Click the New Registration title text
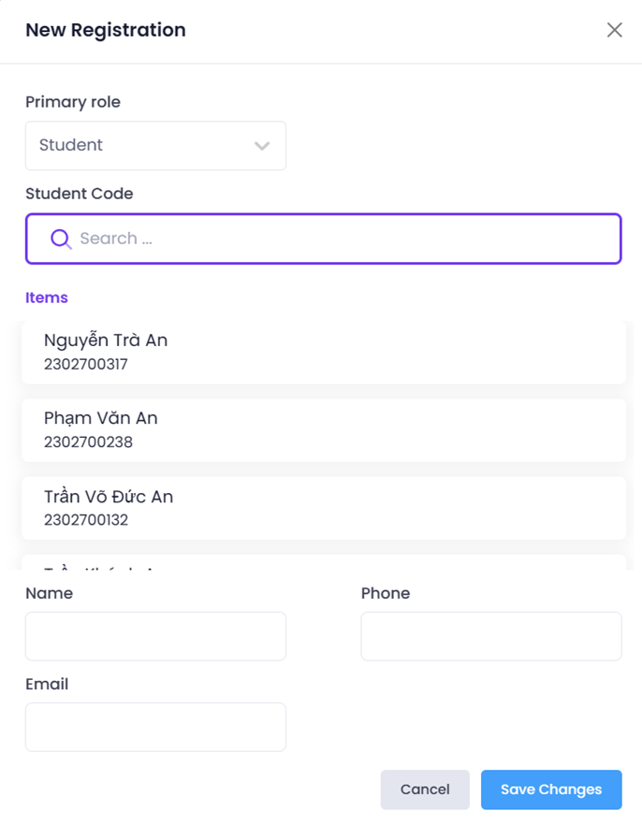Screen dimensions: 642x840 click(x=106, y=30)
